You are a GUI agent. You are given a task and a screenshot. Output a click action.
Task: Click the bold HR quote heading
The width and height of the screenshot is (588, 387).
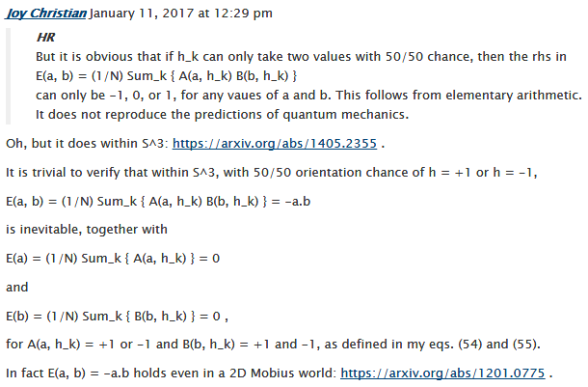point(45,38)
